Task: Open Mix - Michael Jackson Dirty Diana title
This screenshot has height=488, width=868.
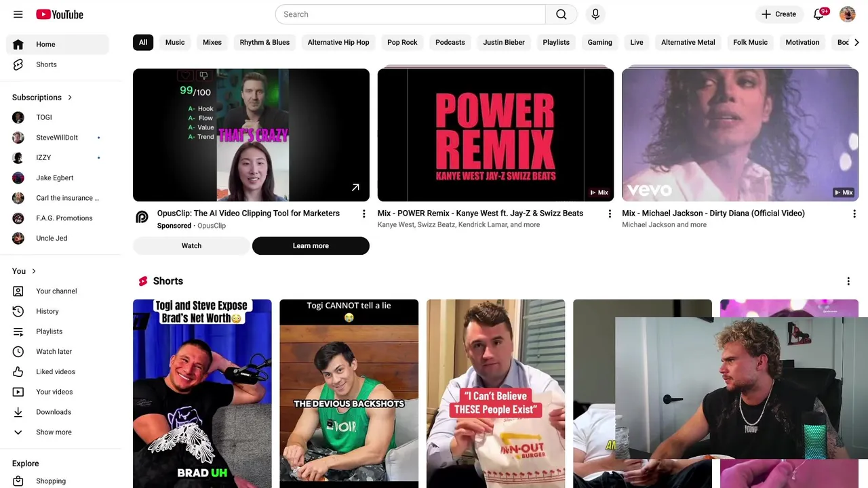Action: [713, 213]
